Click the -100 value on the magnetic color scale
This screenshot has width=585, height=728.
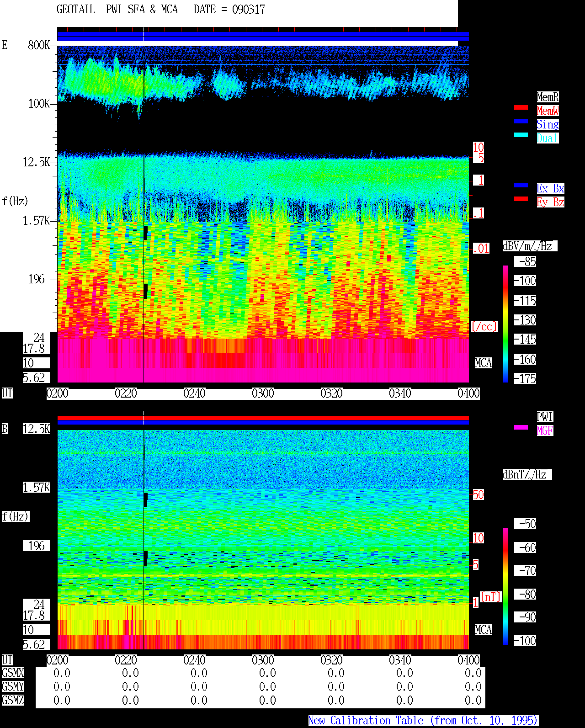(526, 641)
